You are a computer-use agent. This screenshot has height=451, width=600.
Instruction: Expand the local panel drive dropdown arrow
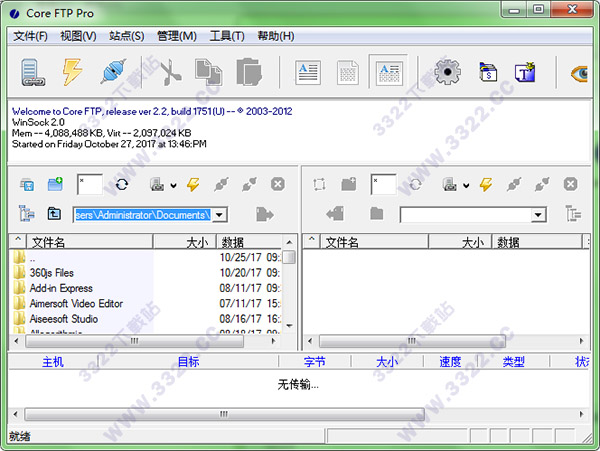pyautogui.click(x=173, y=186)
